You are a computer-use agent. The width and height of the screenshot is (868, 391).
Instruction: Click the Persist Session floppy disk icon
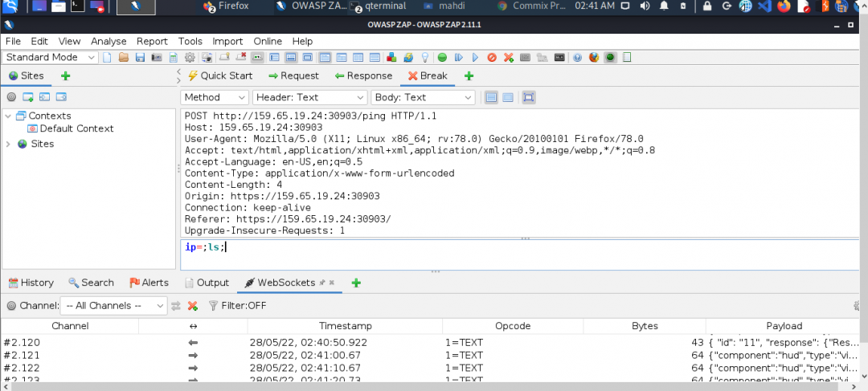click(140, 58)
